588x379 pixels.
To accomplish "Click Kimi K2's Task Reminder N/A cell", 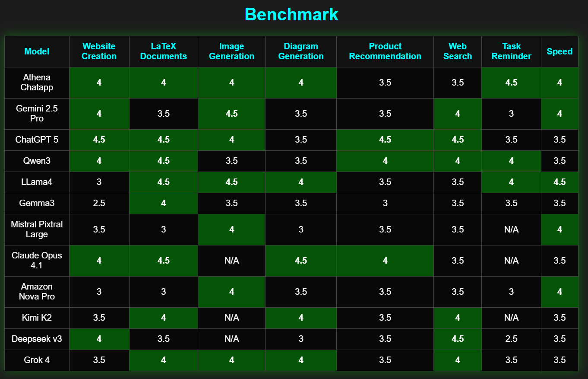I will pos(511,318).
